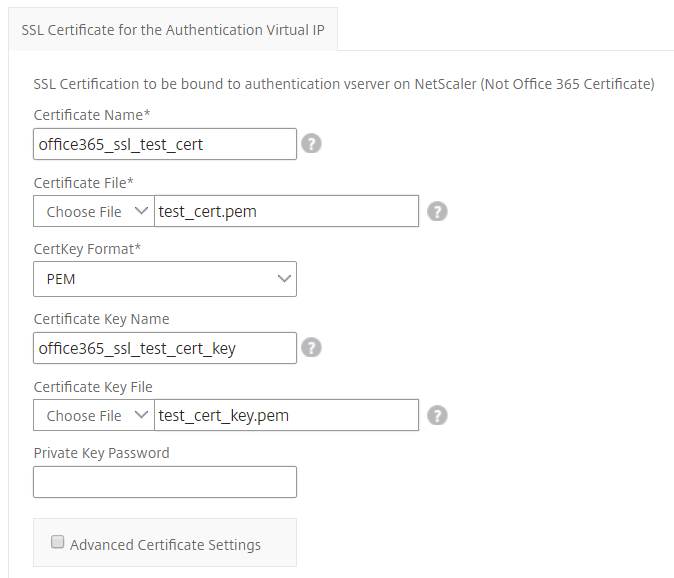Show help for the Certificate File field
Viewport: 674px width, 578px height.
437,211
